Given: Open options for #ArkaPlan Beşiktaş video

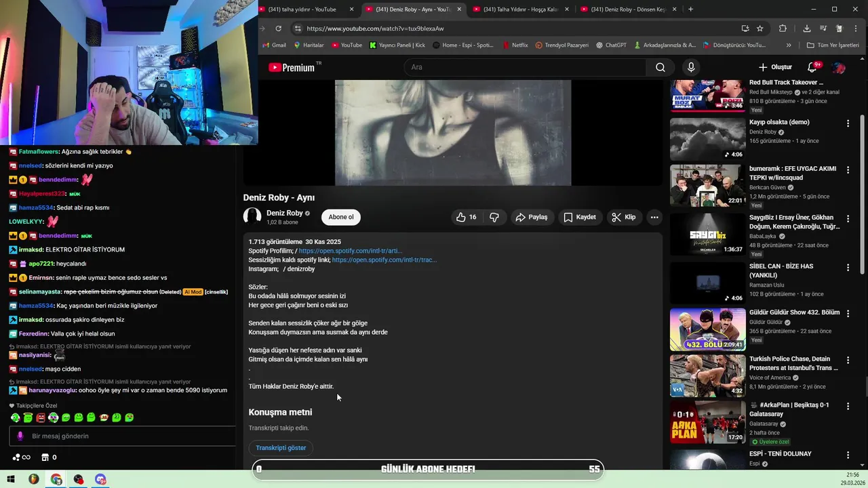Looking at the screenshot, I should coord(848,406).
